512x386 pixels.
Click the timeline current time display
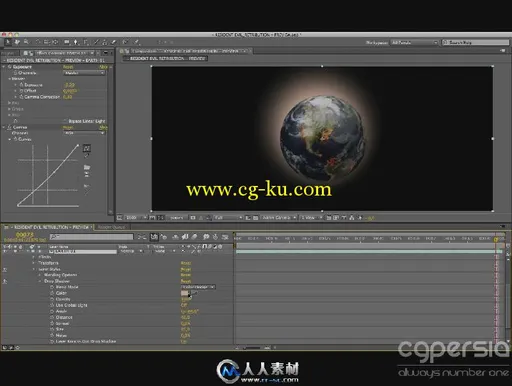[x=24, y=235]
